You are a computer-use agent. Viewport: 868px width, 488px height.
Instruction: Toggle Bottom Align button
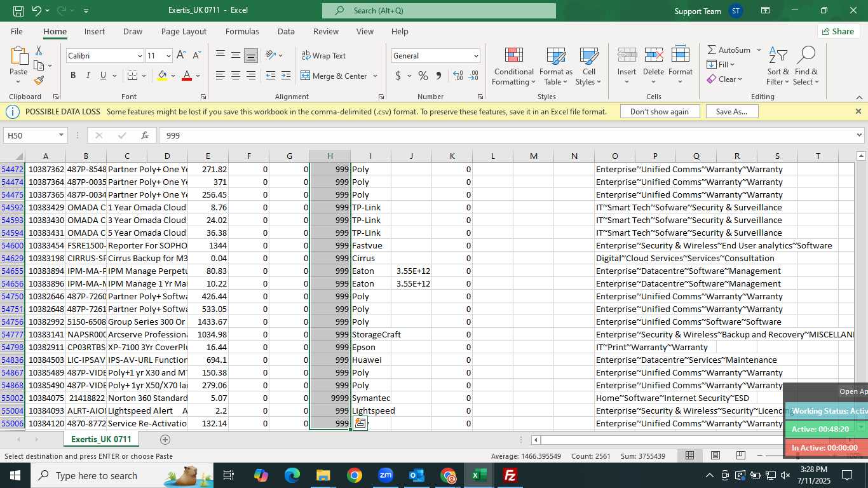[x=251, y=55]
